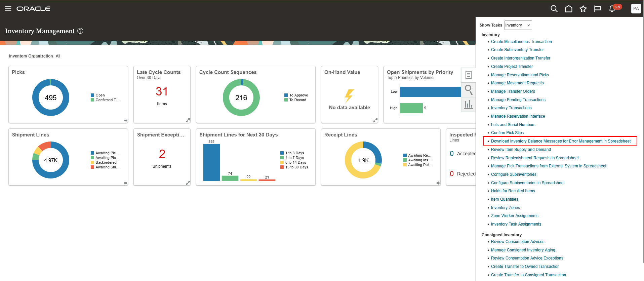Open Review Consumption Advices
Viewport: 644px width, 281px height.
pos(518,242)
